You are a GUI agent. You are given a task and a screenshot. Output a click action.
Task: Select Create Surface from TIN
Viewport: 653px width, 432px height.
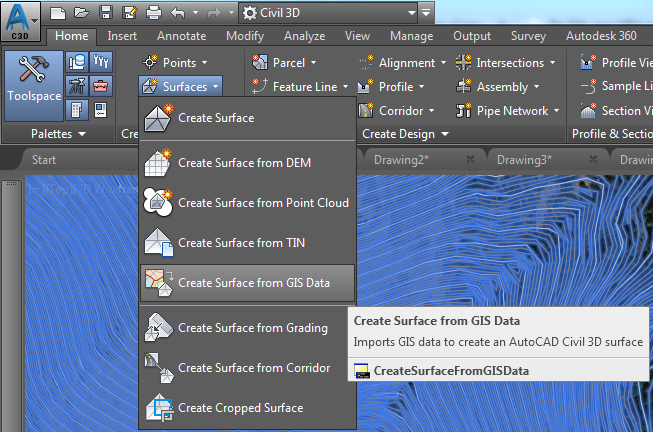(243, 242)
